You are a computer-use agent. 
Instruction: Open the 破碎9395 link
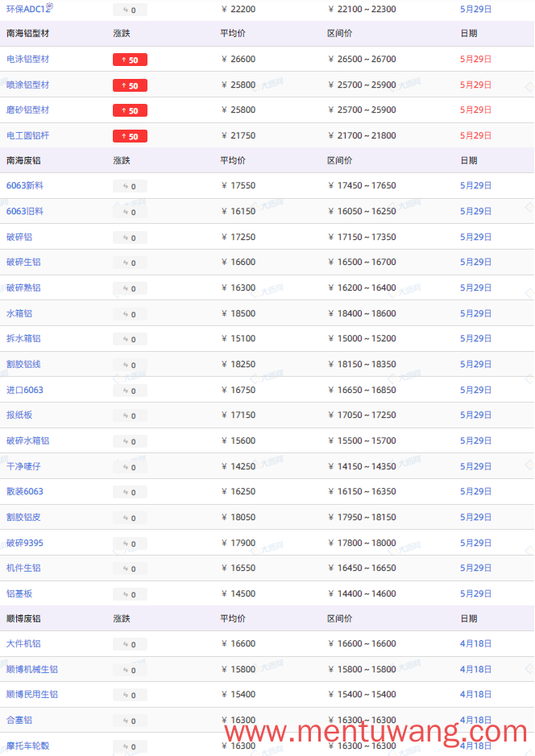25,543
